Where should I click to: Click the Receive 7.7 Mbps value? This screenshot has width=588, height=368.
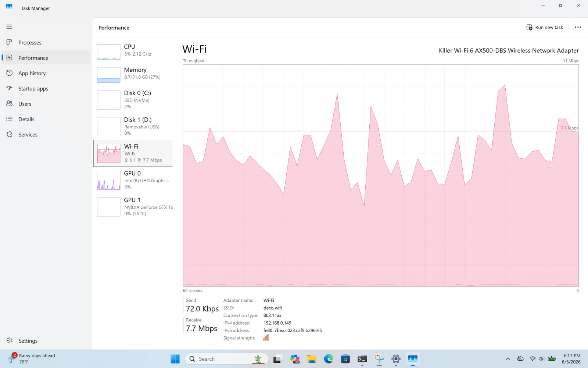(x=201, y=328)
